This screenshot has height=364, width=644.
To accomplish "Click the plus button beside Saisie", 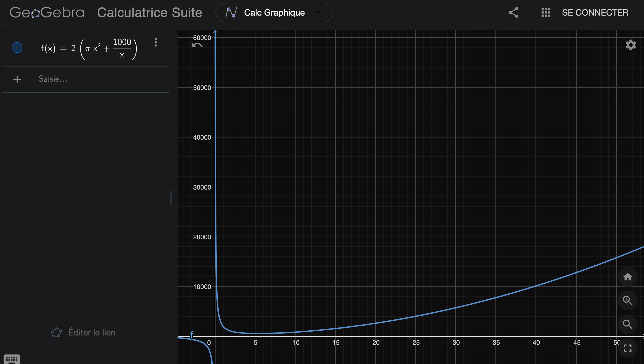I will tap(17, 79).
